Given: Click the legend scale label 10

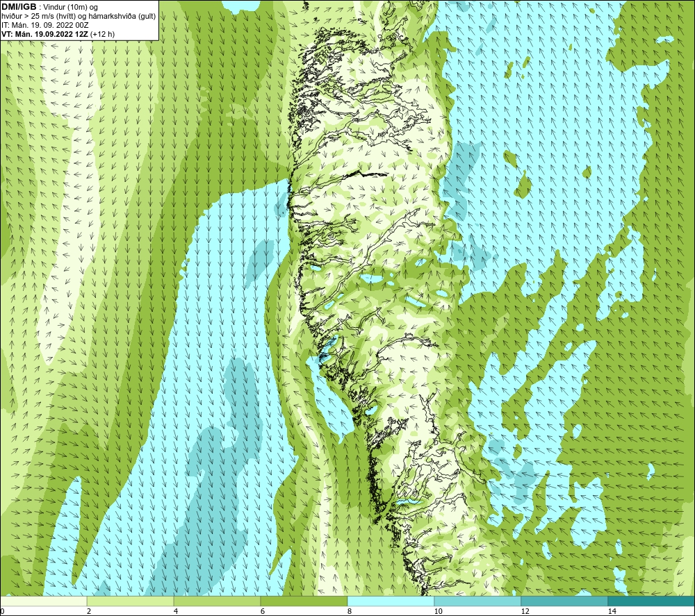Looking at the screenshot, I should click(439, 611).
